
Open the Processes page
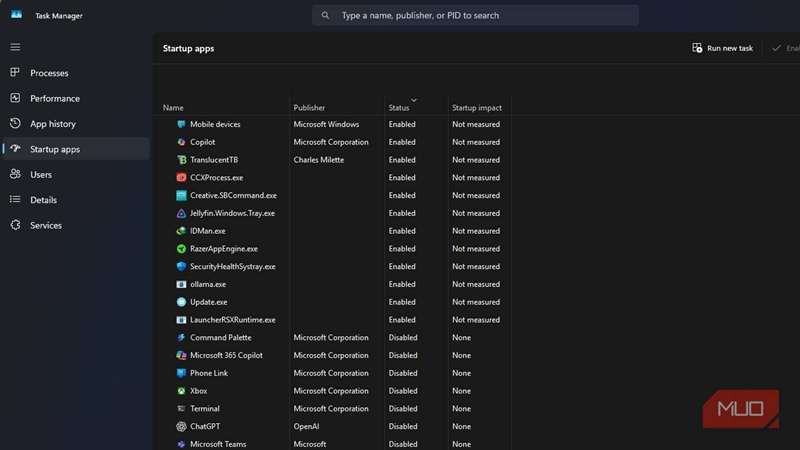[49, 73]
